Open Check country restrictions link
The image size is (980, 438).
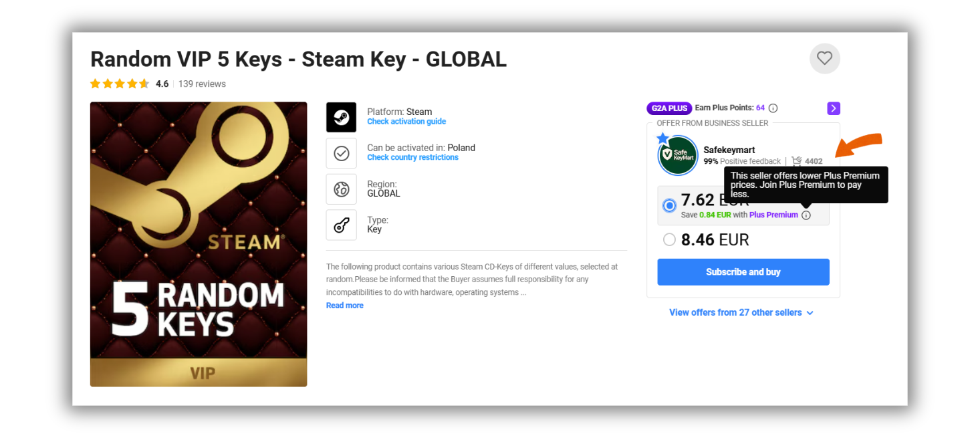pyautogui.click(x=412, y=158)
